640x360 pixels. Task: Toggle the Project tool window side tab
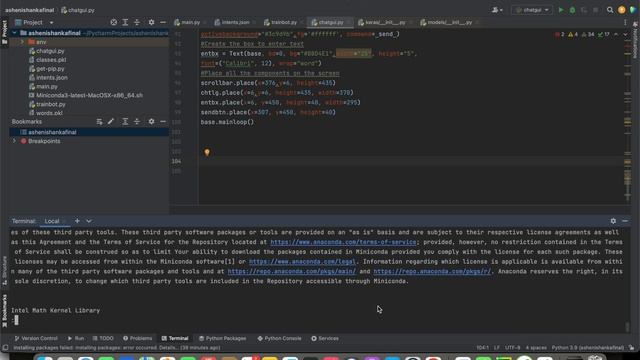coord(4,32)
